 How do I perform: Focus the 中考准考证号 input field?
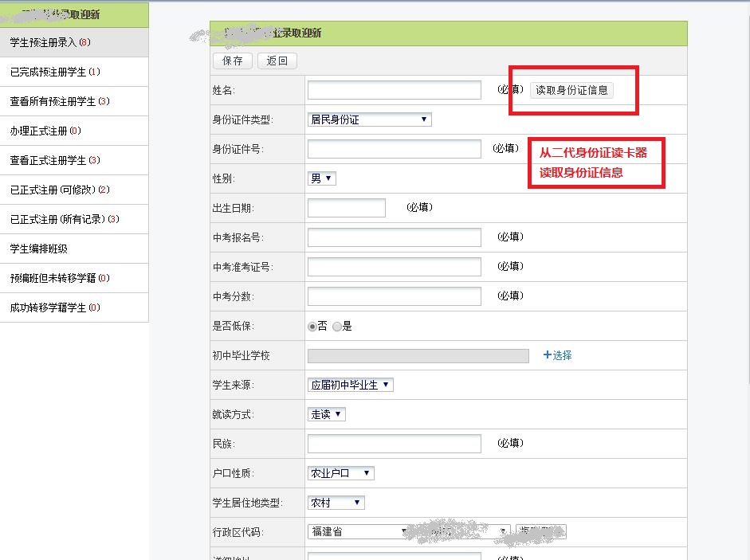395,267
